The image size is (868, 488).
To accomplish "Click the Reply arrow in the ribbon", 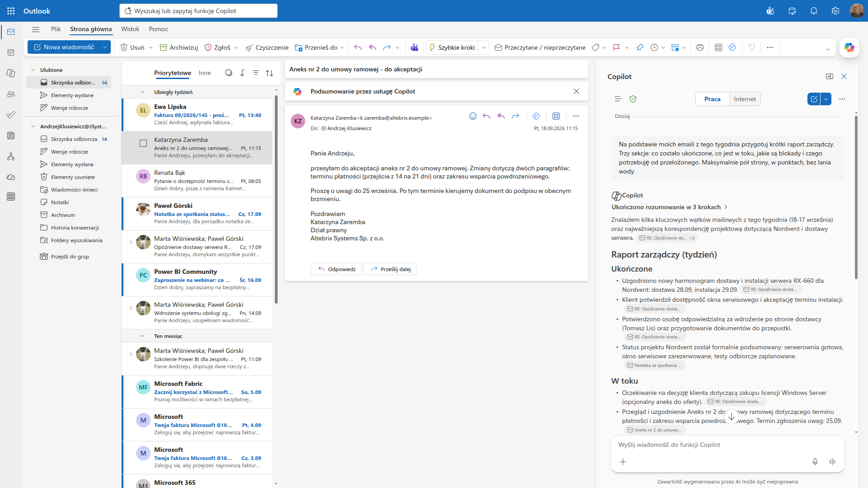I will click(x=358, y=47).
